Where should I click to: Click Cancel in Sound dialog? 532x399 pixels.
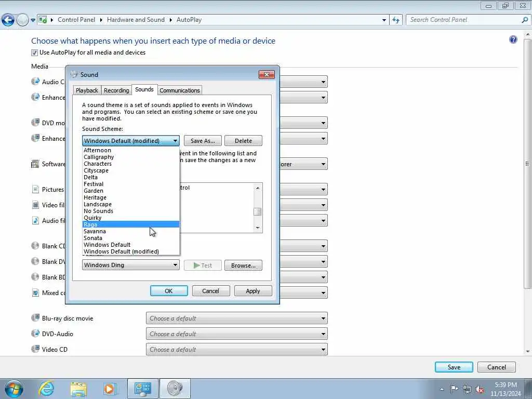[x=211, y=291]
